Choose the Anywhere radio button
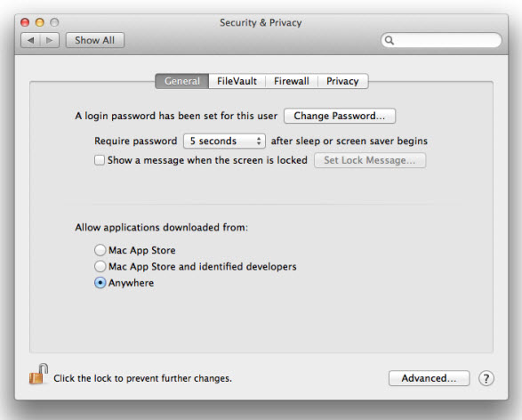Screen dimensions: 522x420 point(100,283)
